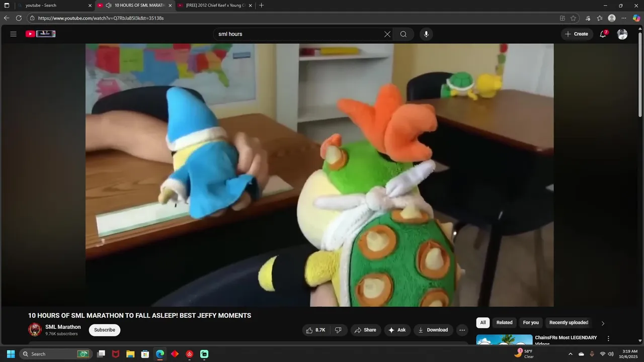Screen dimensions: 644x362
Task: Show more filter chips with right arrow
Action: (x=603, y=323)
